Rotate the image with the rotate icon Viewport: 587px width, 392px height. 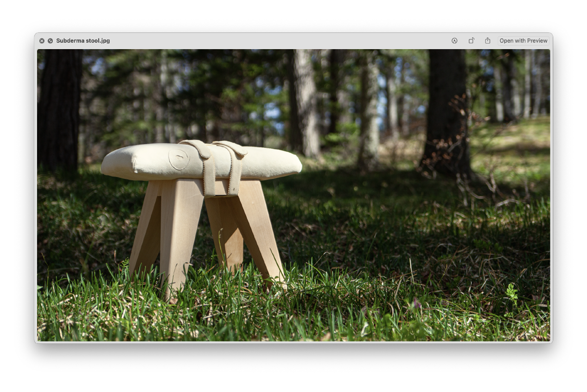click(x=471, y=41)
